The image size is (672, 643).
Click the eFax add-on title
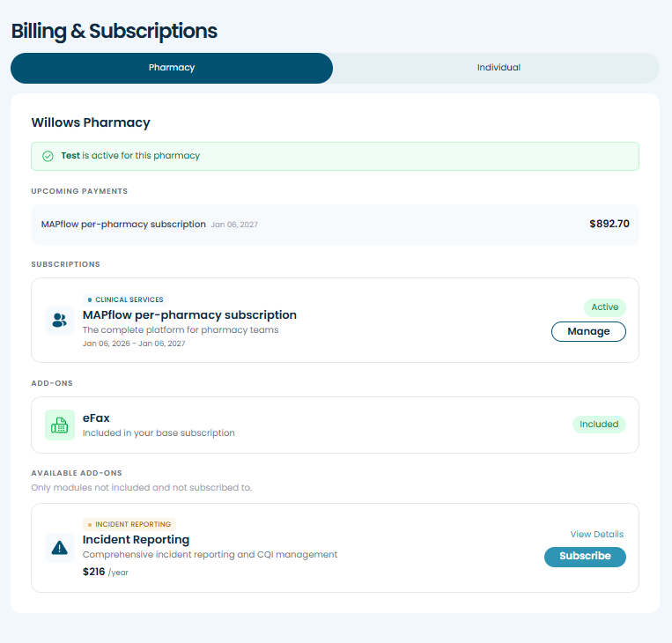pyautogui.click(x=96, y=418)
